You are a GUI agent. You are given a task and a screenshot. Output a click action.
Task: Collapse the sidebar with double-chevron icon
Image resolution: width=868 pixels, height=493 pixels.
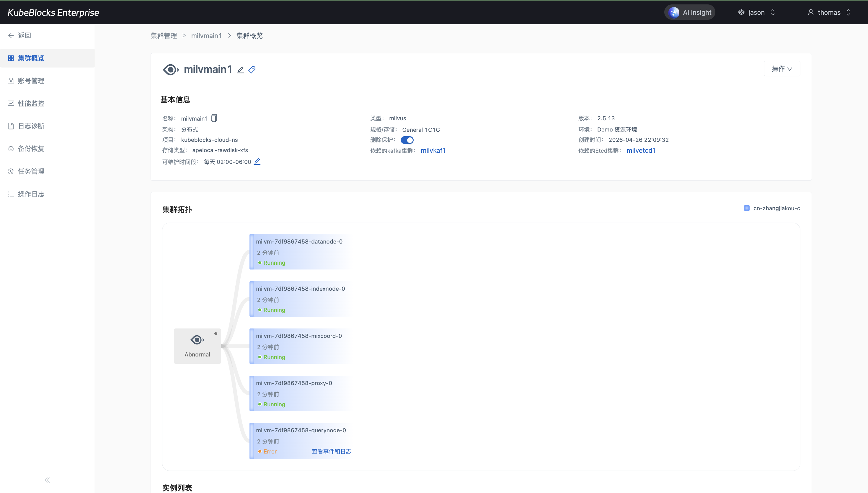(47, 480)
